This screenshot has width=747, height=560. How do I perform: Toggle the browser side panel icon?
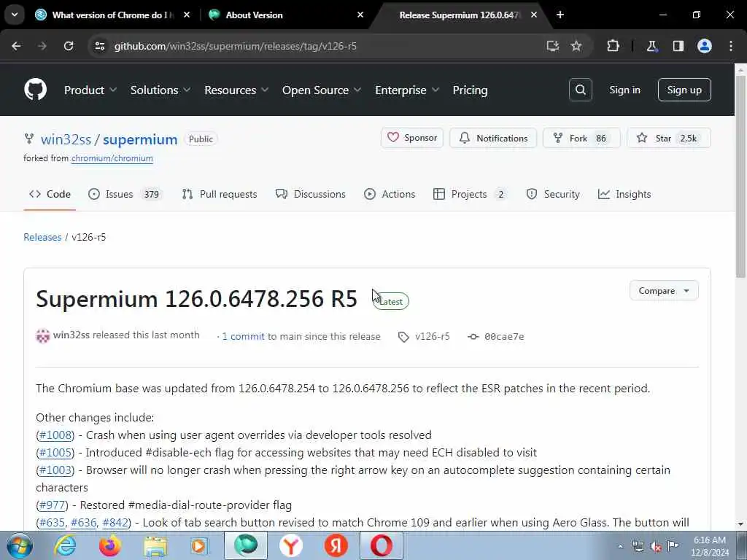coord(678,46)
